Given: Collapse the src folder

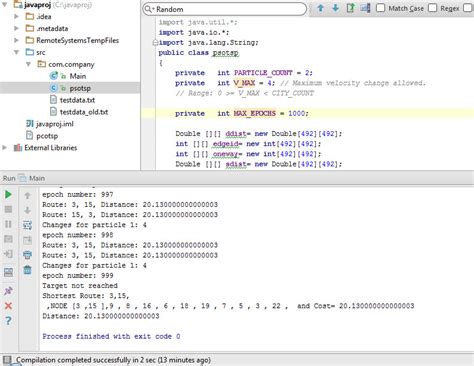Looking at the screenshot, I should pos(16,52).
